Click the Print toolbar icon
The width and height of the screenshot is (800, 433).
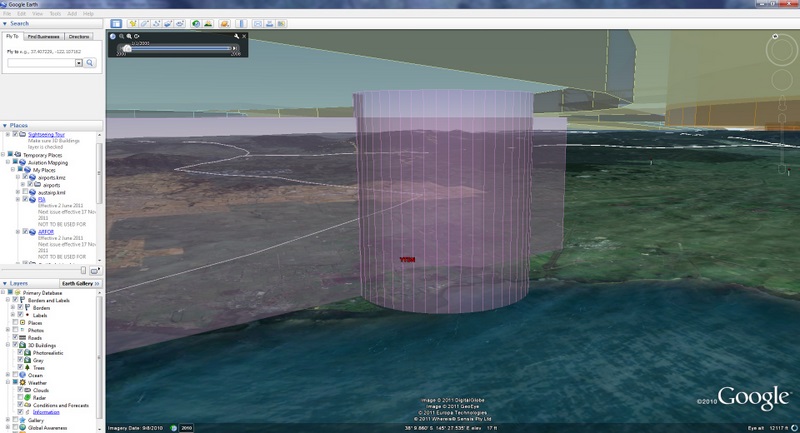pyautogui.click(x=269, y=23)
